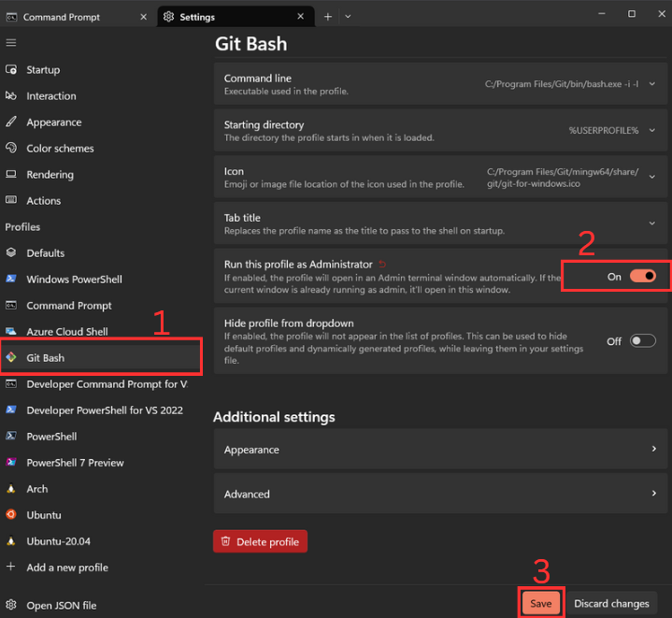This screenshot has width=672, height=618.
Task: Click the Color schemes palette icon
Action: coord(11,148)
